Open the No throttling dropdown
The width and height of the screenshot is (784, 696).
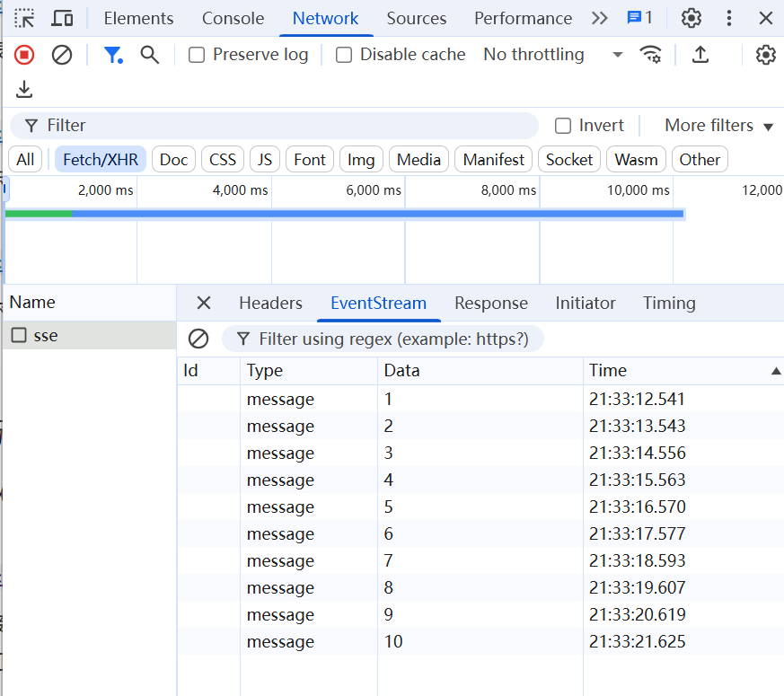tap(553, 54)
